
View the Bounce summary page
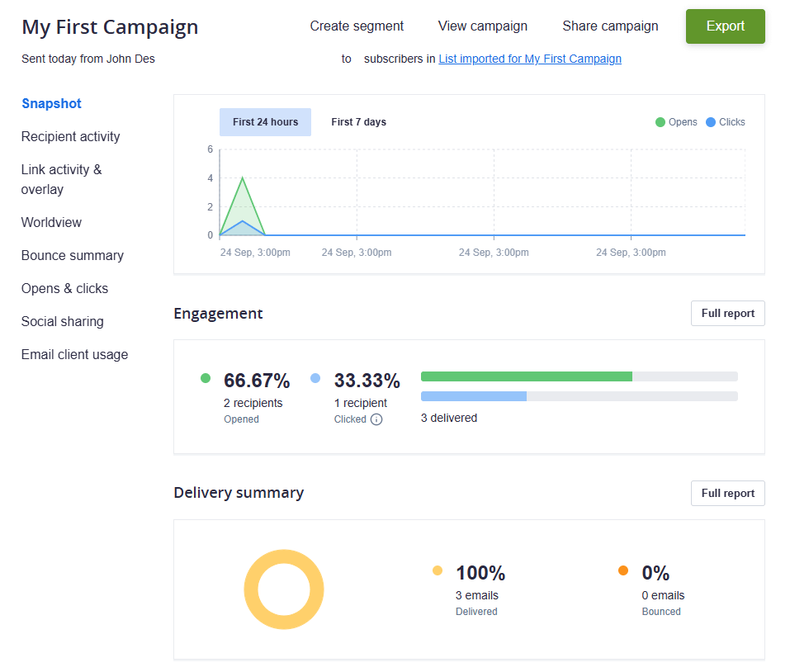[73, 256]
